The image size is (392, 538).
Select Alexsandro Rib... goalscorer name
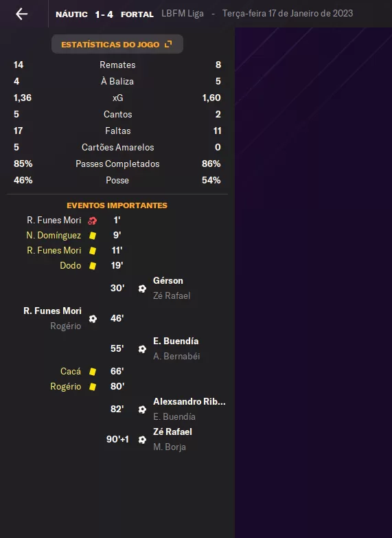(189, 401)
